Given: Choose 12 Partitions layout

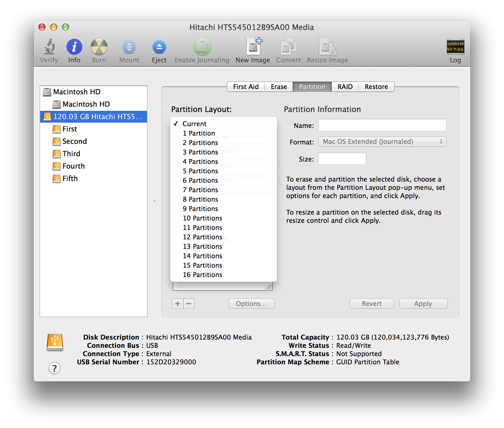Looking at the screenshot, I should pos(223,237).
